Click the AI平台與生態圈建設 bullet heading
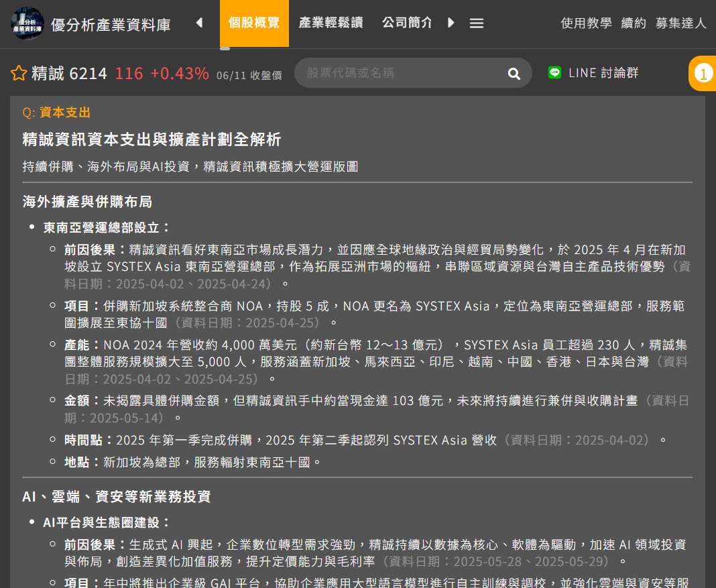This screenshot has width=716, height=588. point(107,522)
